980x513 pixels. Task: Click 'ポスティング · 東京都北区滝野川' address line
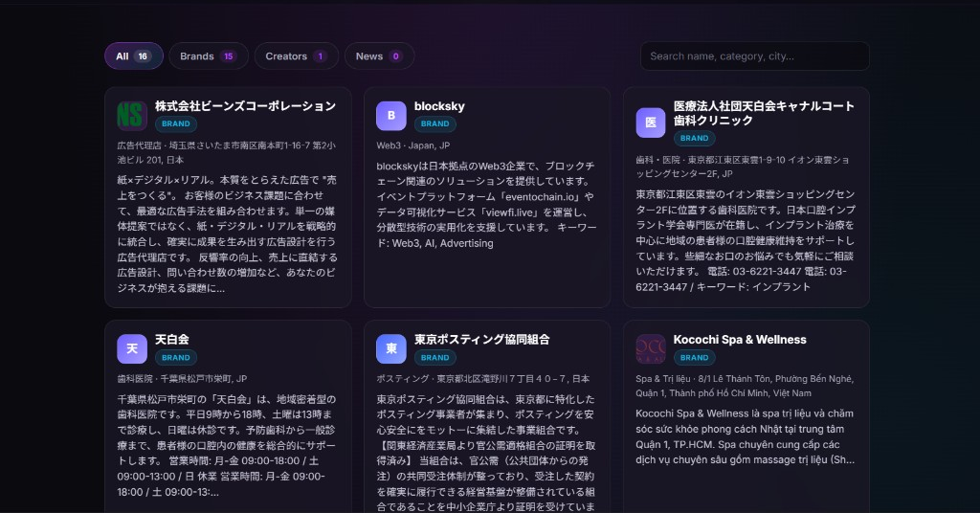[482, 379]
